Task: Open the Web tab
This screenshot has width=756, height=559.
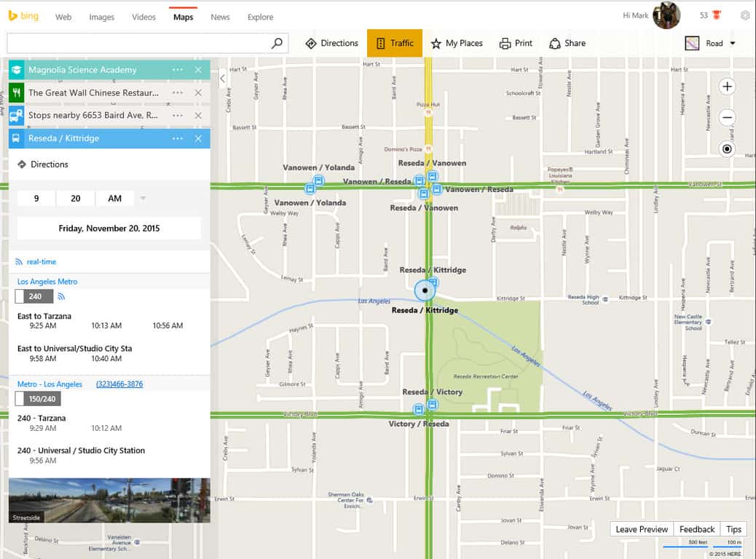Action: [x=63, y=17]
